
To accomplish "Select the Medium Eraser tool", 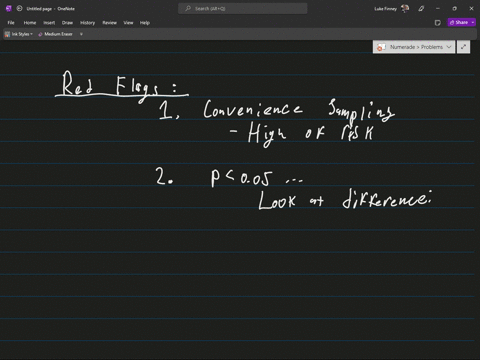I will point(55,34).
